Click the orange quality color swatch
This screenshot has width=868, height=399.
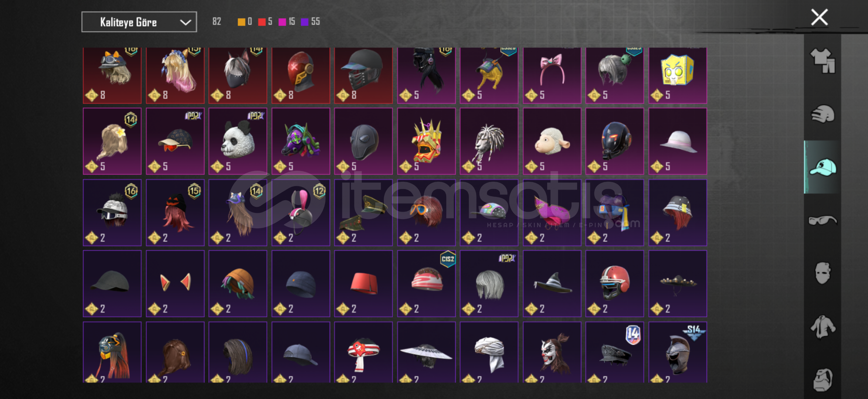tap(241, 22)
